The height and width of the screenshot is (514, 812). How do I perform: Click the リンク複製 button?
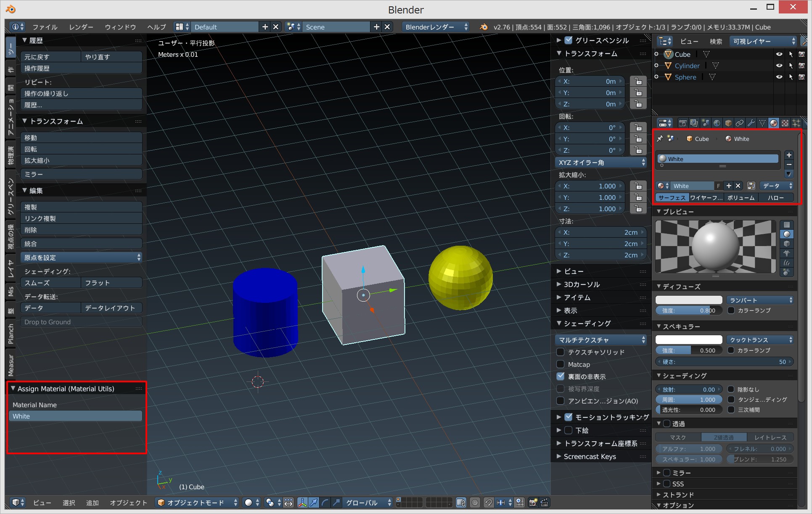(81, 218)
